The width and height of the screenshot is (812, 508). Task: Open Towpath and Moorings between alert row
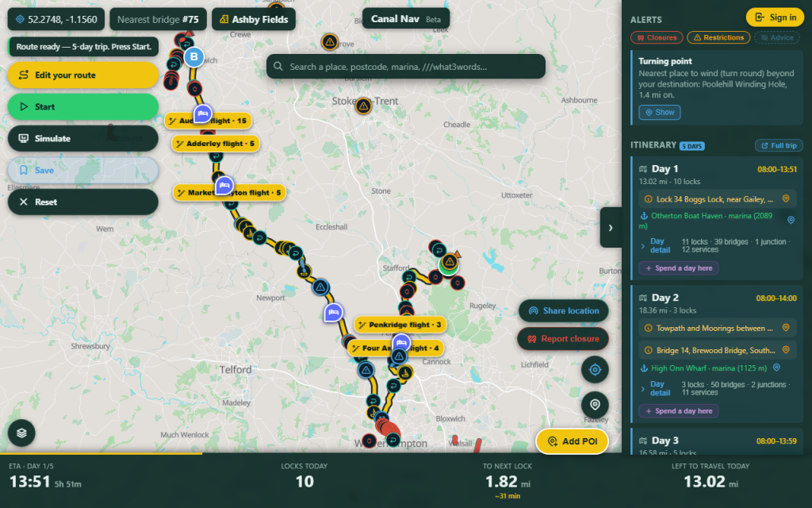pyautogui.click(x=717, y=328)
